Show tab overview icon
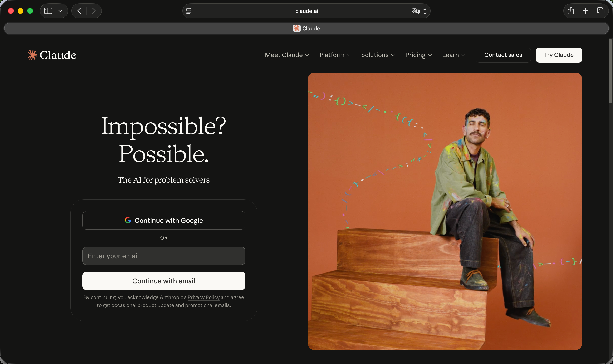613x364 pixels. point(600,11)
